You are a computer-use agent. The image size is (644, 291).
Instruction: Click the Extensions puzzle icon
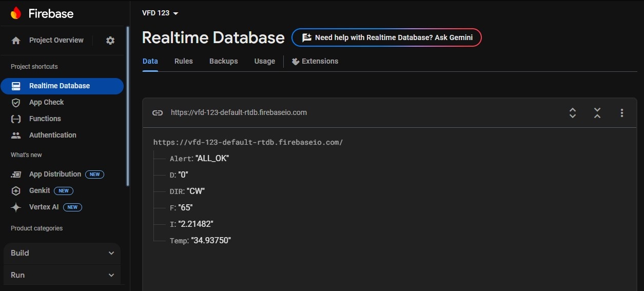[x=296, y=61]
